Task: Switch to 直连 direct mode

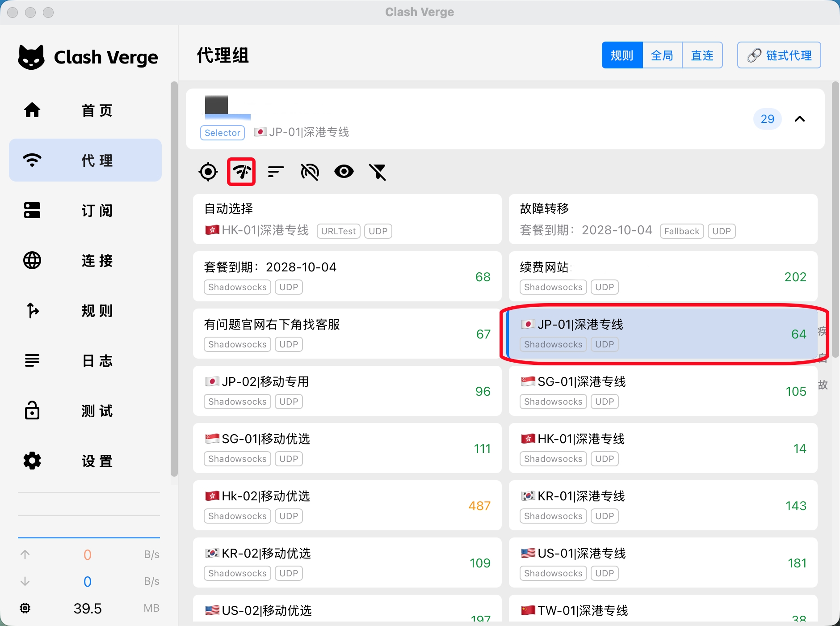Action: coord(702,55)
